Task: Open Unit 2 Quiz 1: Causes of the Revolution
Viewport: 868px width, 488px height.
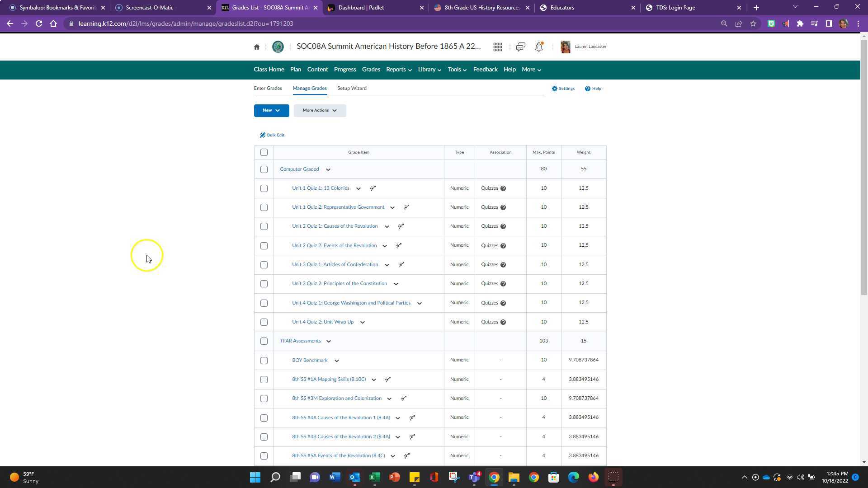Action: [335, 226]
